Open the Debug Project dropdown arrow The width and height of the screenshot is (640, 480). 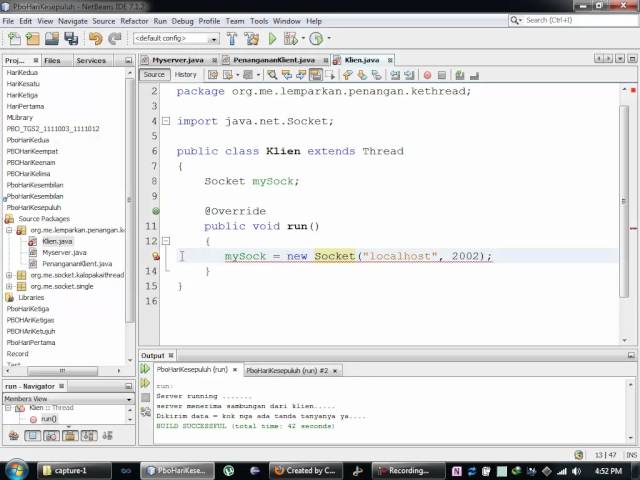303,38
